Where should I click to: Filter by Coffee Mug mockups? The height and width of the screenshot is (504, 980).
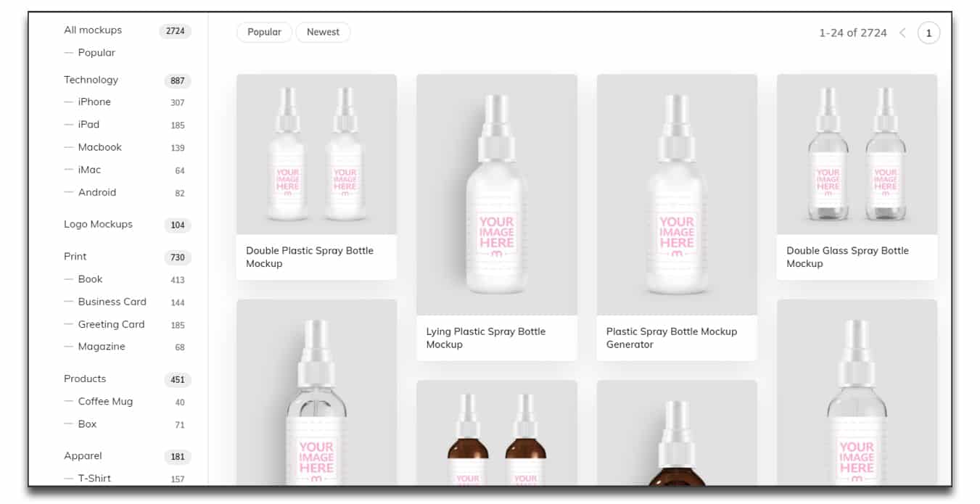coord(105,401)
